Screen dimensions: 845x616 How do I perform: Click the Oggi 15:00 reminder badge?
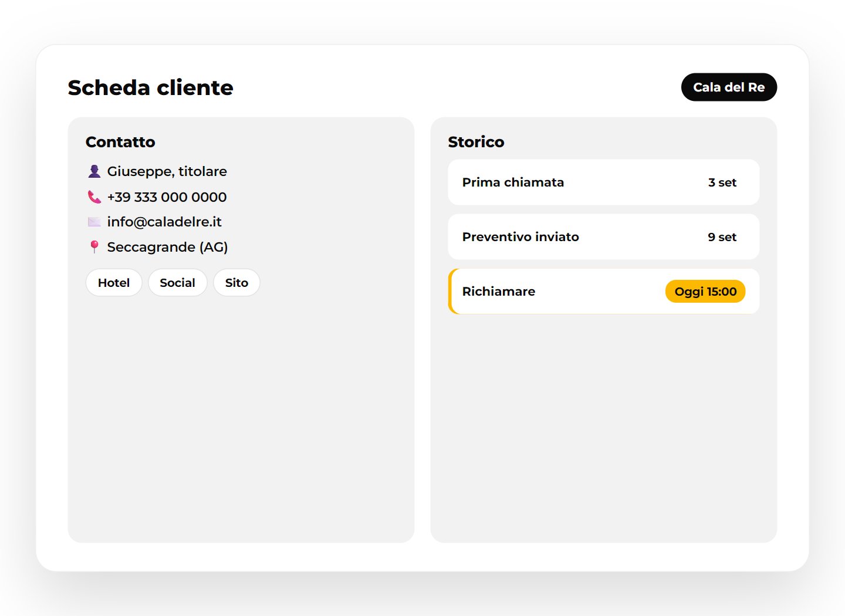[x=705, y=292]
